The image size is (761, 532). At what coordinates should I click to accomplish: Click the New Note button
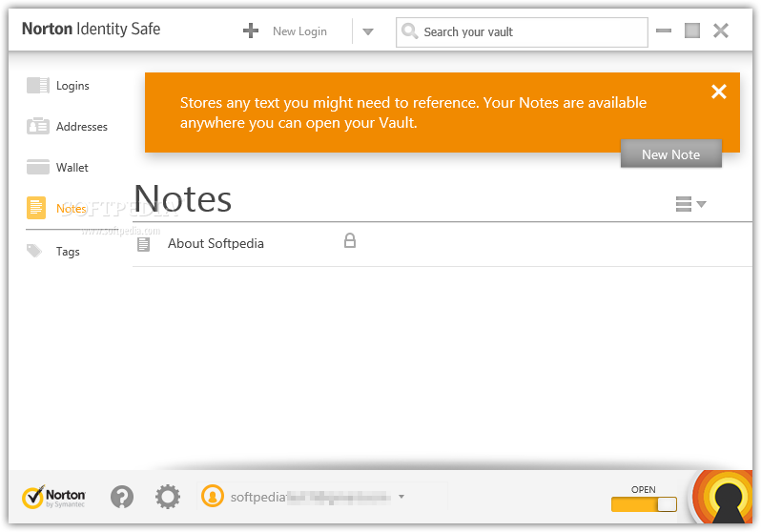[x=670, y=154]
